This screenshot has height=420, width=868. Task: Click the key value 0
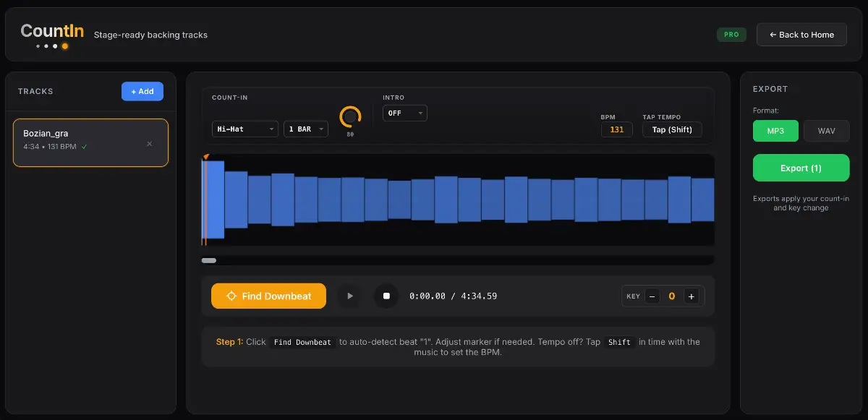(x=672, y=296)
